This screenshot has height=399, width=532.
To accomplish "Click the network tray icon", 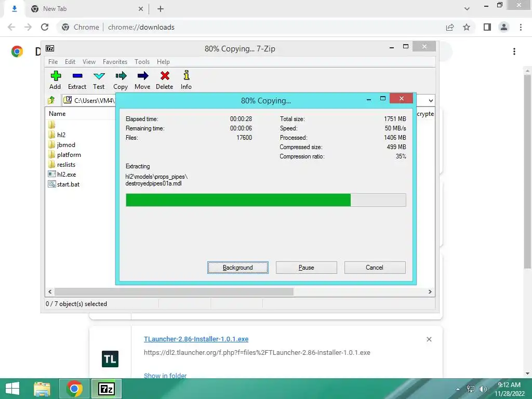I will tap(471, 389).
